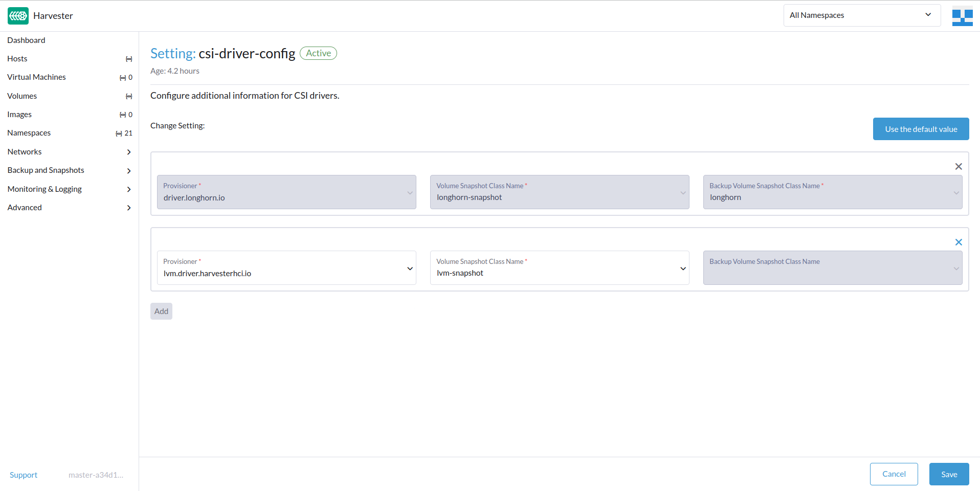
Task: Go to Dashboard in sidebar
Action: coord(26,40)
